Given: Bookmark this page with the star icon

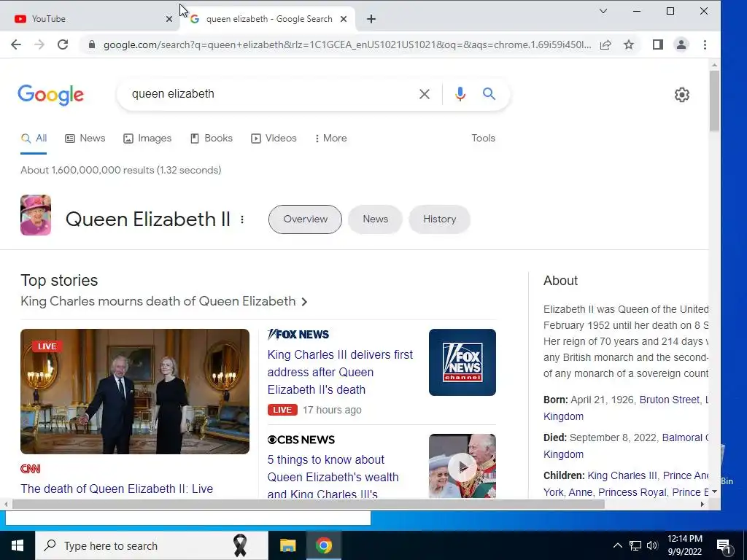Looking at the screenshot, I should [x=629, y=44].
